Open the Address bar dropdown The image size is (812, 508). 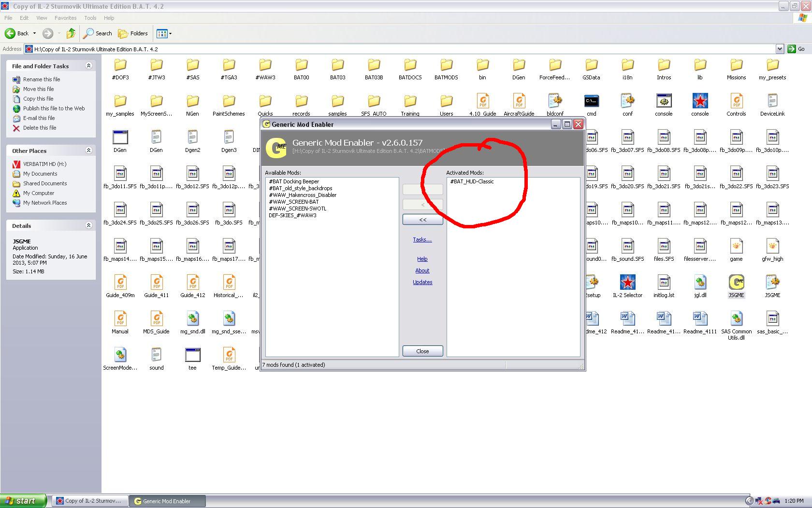point(779,49)
